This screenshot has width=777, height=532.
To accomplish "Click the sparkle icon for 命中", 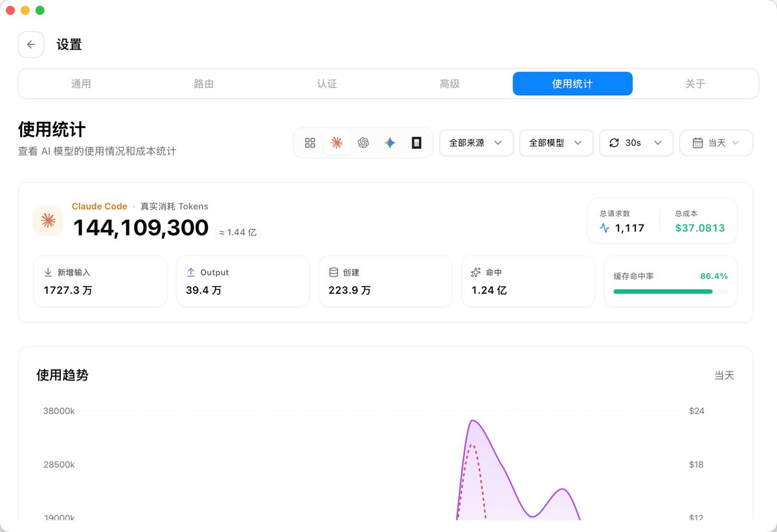I will coord(476,272).
